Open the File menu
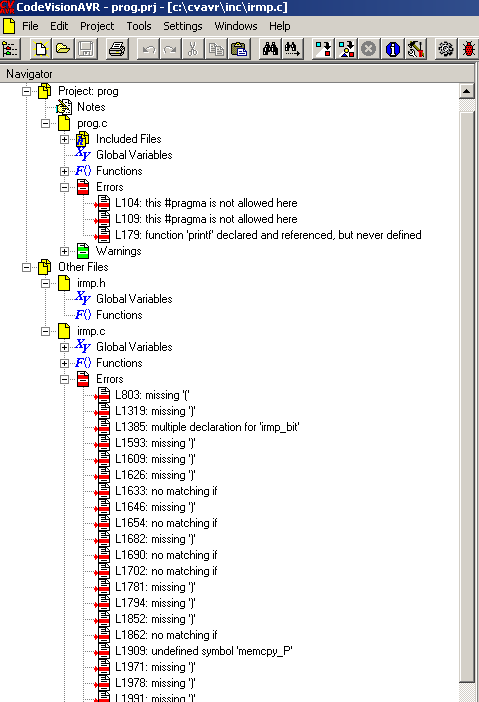479x702 pixels. point(30,26)
